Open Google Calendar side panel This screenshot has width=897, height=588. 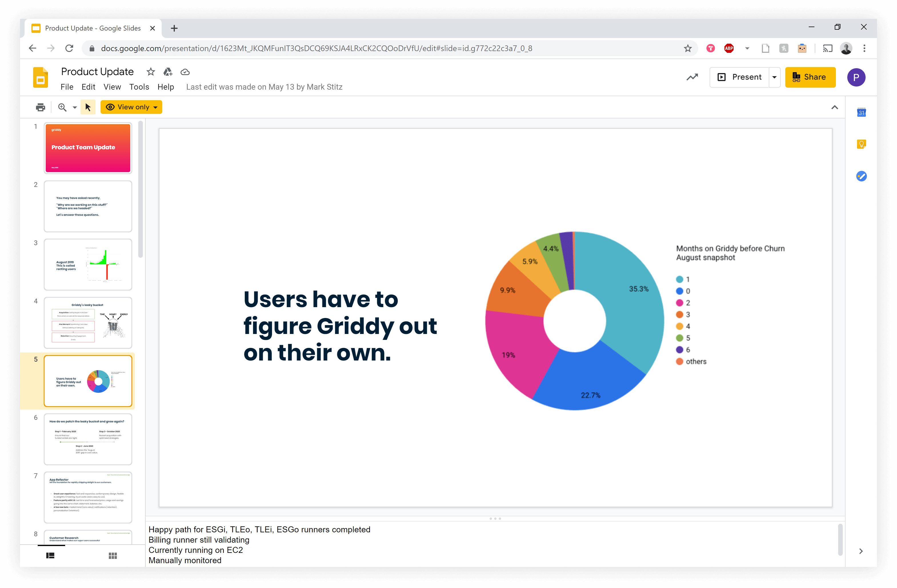click(861, 112)
